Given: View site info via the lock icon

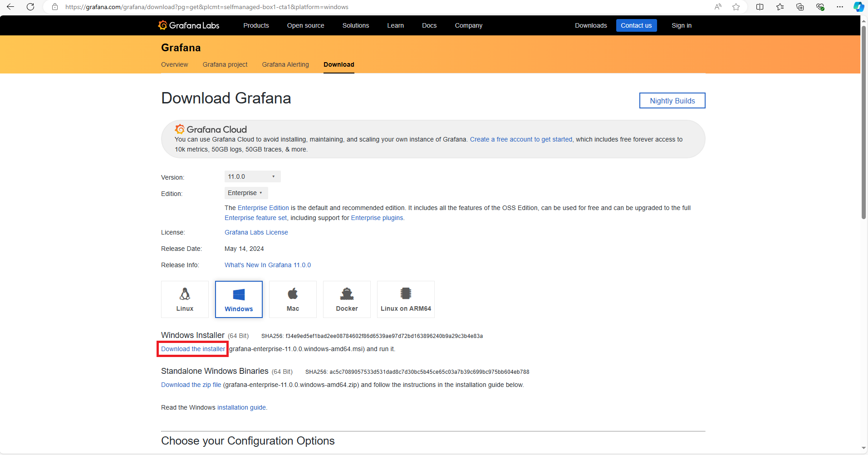Looking at the screenshot, I should (x=55, y=7).
